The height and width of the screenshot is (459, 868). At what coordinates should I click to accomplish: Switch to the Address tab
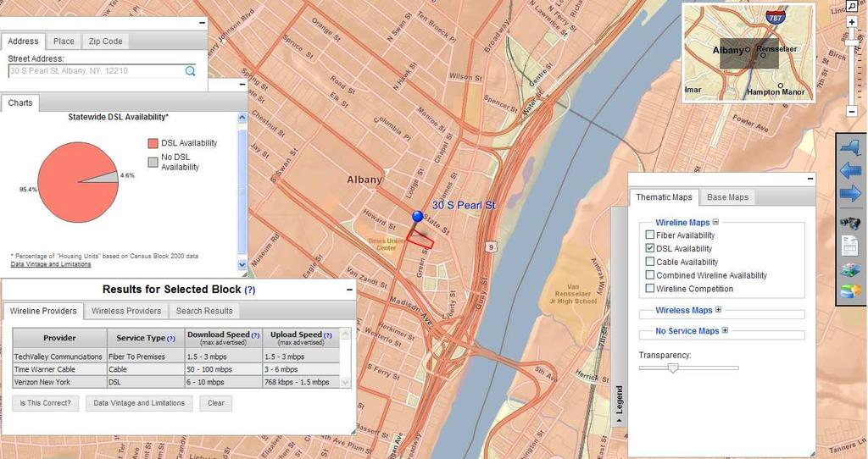click(x=23, y=41)
